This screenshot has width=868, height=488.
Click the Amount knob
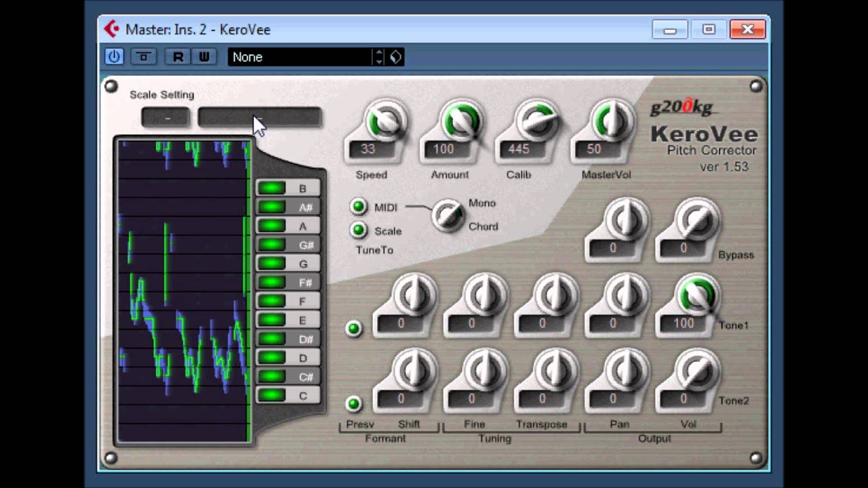[x=461, y=121]
